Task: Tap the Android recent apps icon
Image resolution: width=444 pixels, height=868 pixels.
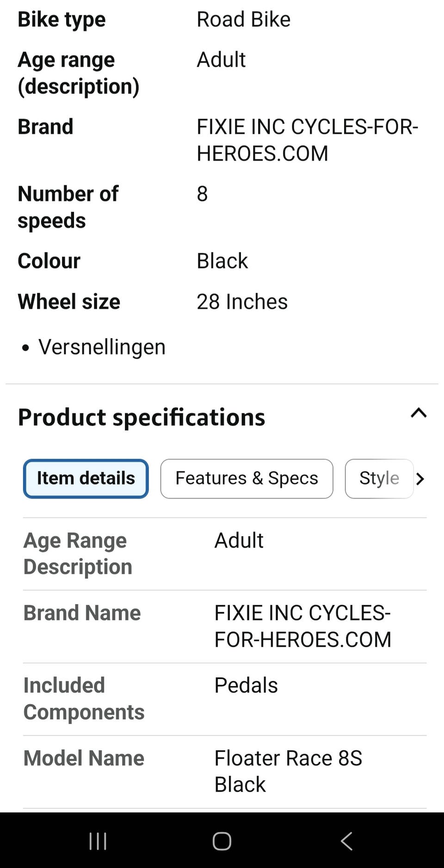Action: click(x=98, y=841)
